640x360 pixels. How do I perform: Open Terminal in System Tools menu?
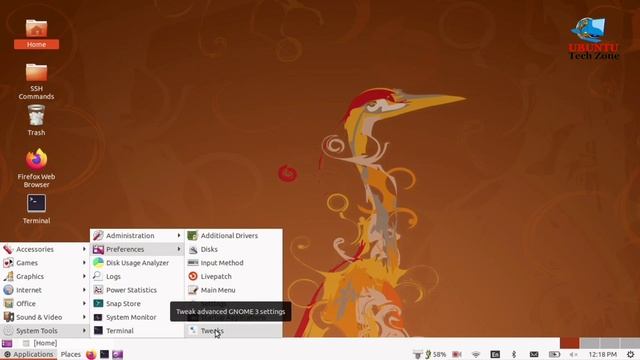[137, 331]
